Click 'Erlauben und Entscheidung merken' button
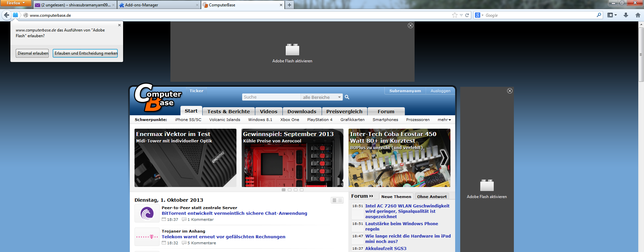Viewport: 644px width, 252px height. coord(85,53)
